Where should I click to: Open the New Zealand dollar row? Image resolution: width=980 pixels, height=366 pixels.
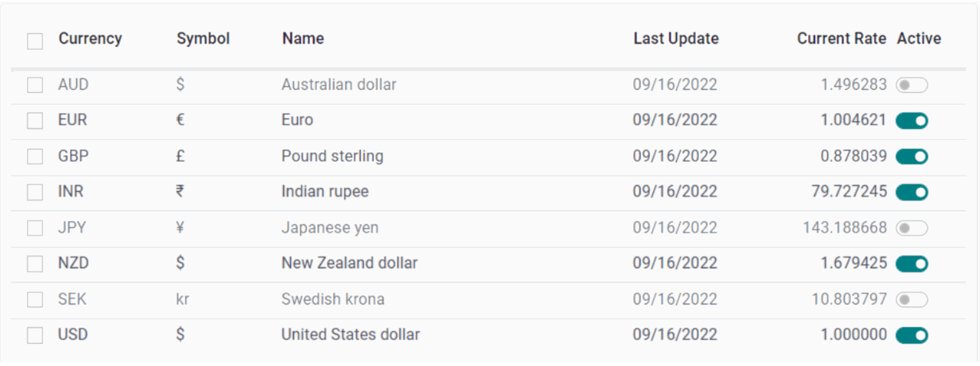[x=349, y=263]
